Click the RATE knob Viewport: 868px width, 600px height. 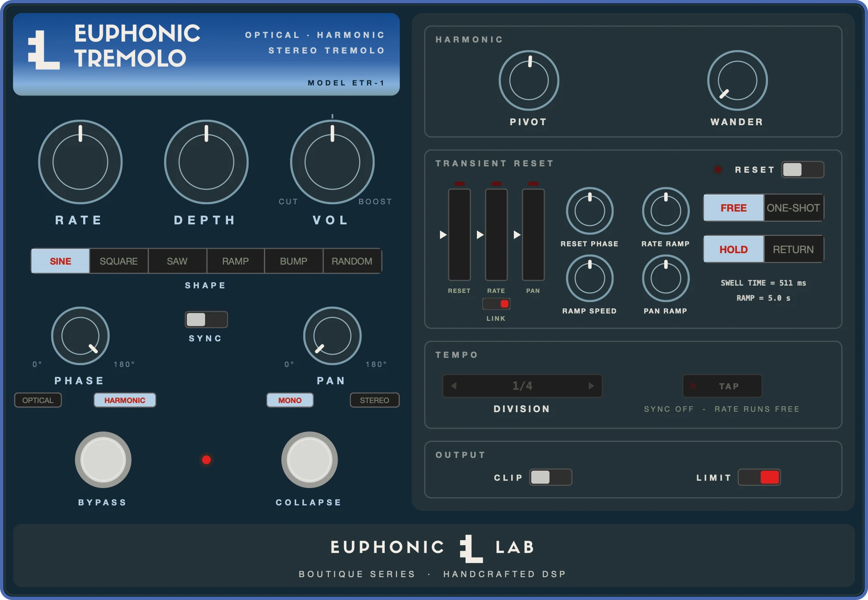tap(80, 162)
